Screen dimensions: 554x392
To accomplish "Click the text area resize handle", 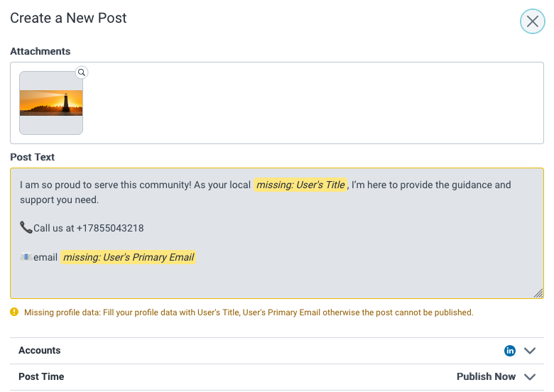I will [538, 293].
